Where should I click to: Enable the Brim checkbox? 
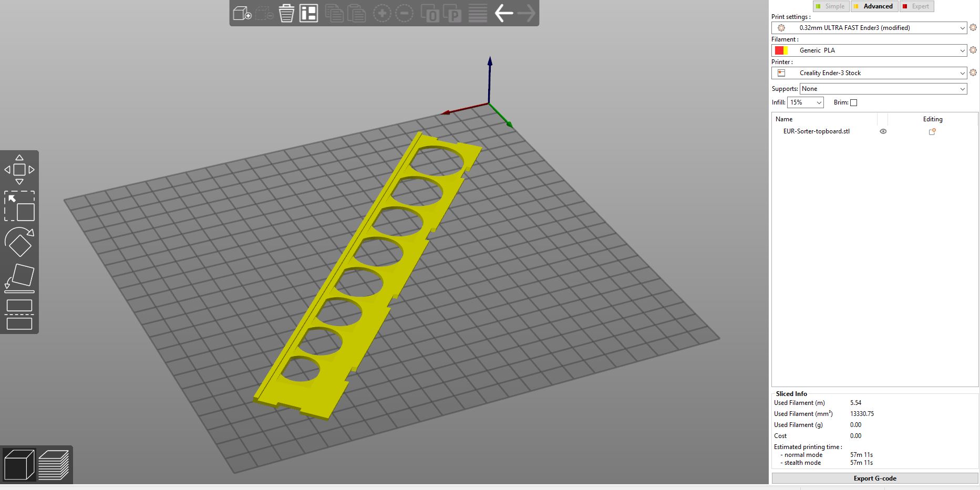pyautogui.click(x=853, y=102)
